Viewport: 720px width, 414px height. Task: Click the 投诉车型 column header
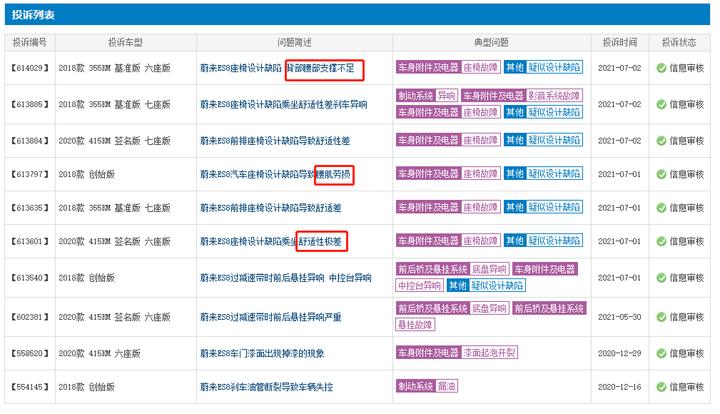125,42
